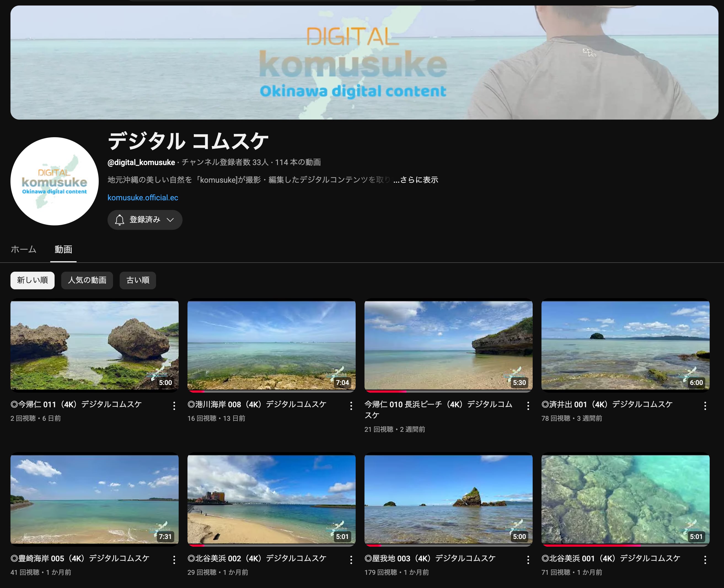Sort videos by 古い順
Screen dimensions: 724x588
(x=138, y=280)
